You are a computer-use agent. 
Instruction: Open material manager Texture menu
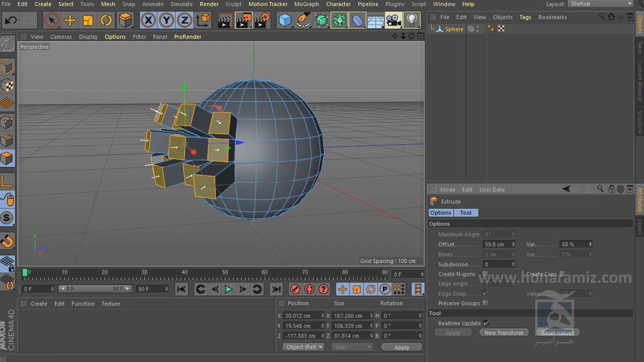coord(111,304)
